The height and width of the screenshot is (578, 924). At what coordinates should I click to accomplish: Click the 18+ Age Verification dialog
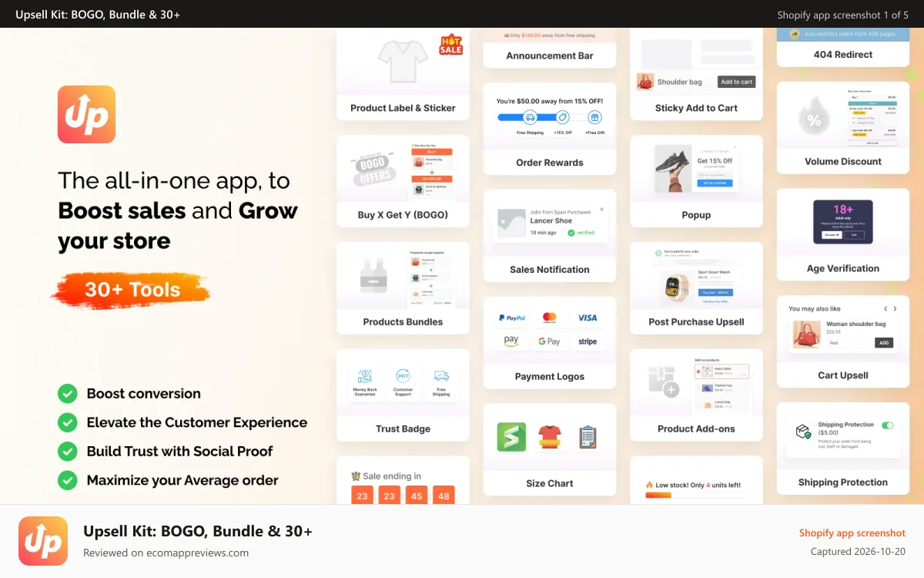(843, 221)
